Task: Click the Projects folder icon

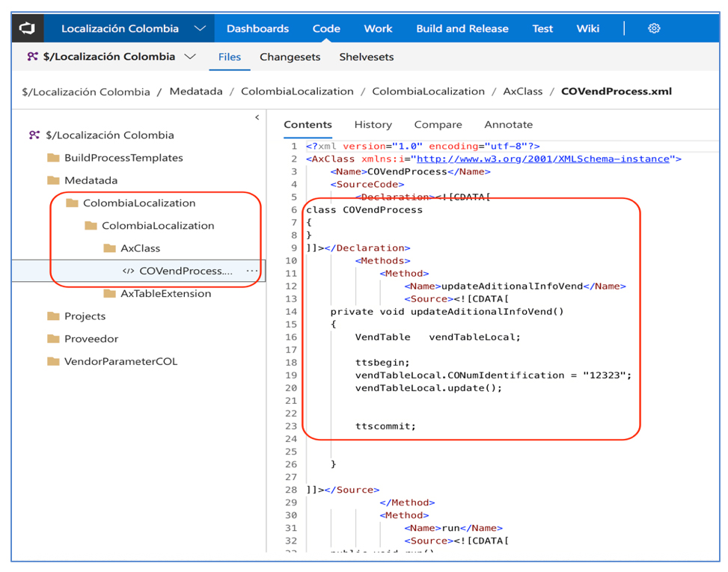Action: (53, 316)
